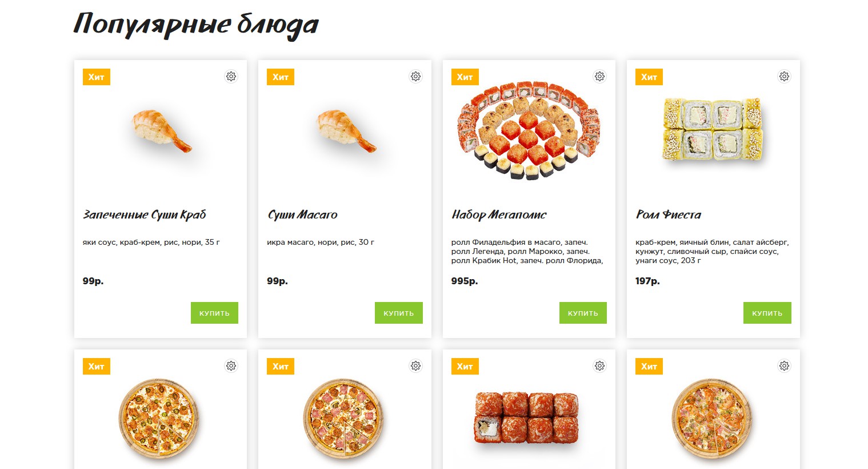868x469 pixels.
Task: Buy Суши Масаго with Купить button
Action: pos(399,313)
